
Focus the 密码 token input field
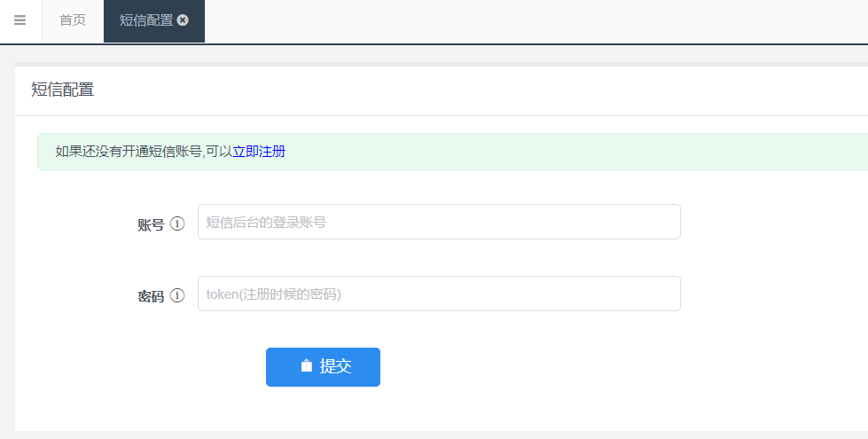click(439, 294)
